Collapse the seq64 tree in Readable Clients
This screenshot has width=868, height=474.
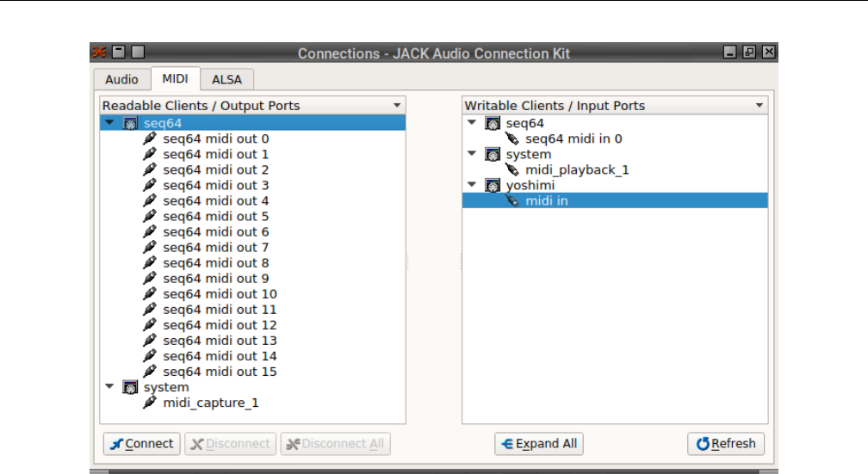click(x=108, y=123)
